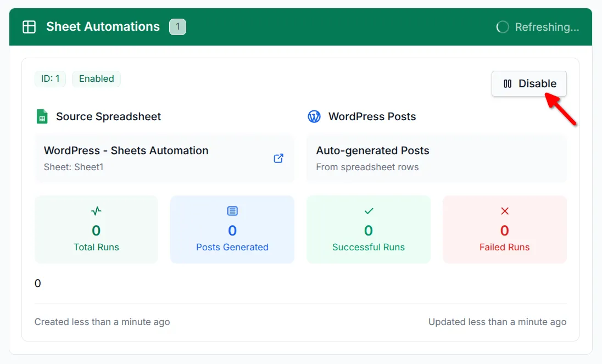Select the Total Runs stat card
602x364 pixels.
pyautogui.click(x=96, y=229)
